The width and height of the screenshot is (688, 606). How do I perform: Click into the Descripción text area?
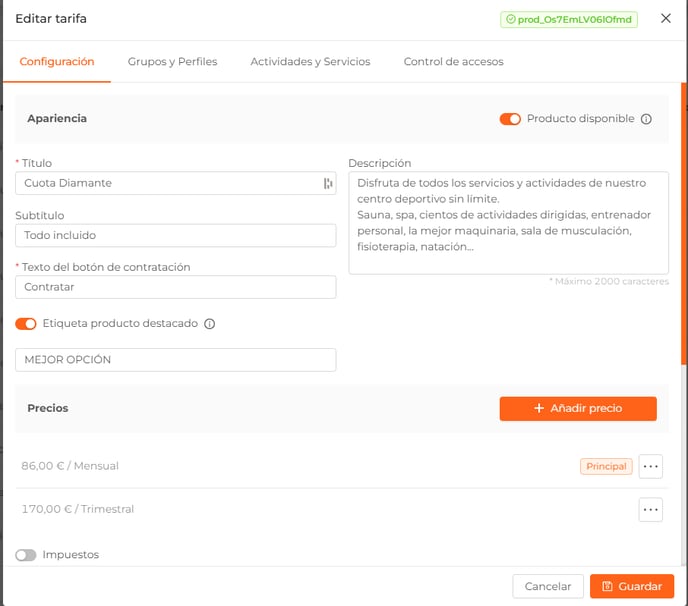point(509,223)
